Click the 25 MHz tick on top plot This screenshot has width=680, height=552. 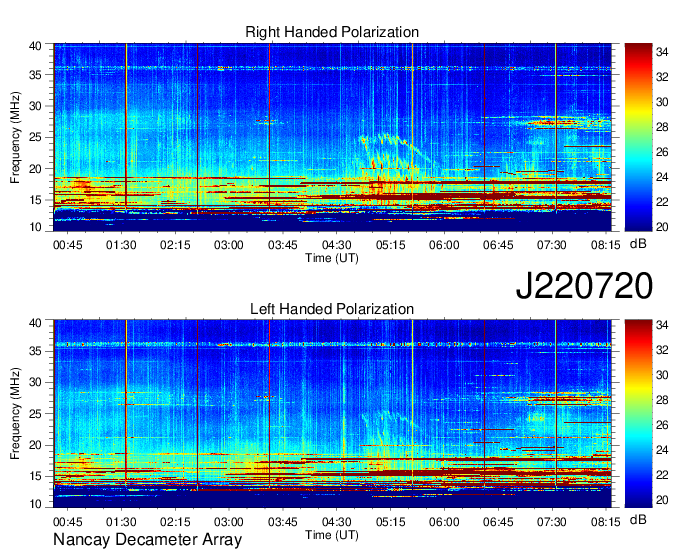click(35, 137)
